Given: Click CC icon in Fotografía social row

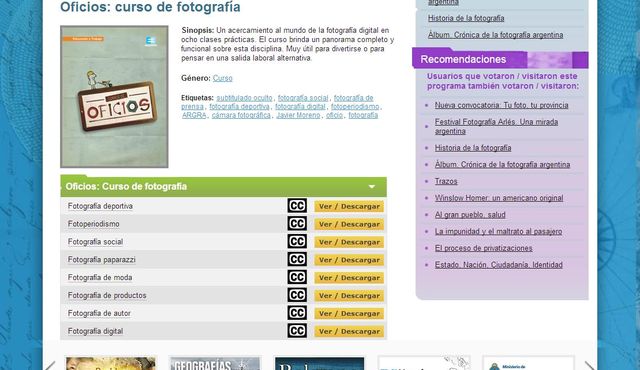Looking at the screenshot, I should tap(297, 241).
